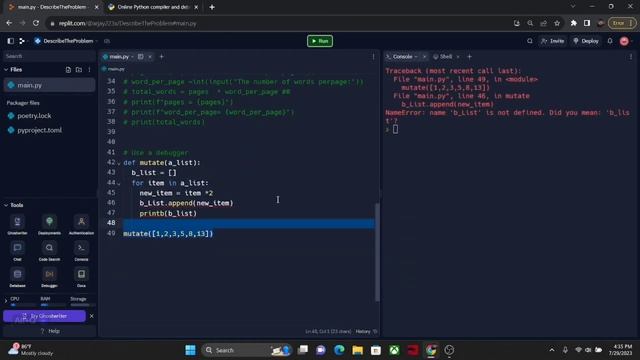640x360 pixels.
Task: Open notifications bell icon
Action: click(610, 41)
